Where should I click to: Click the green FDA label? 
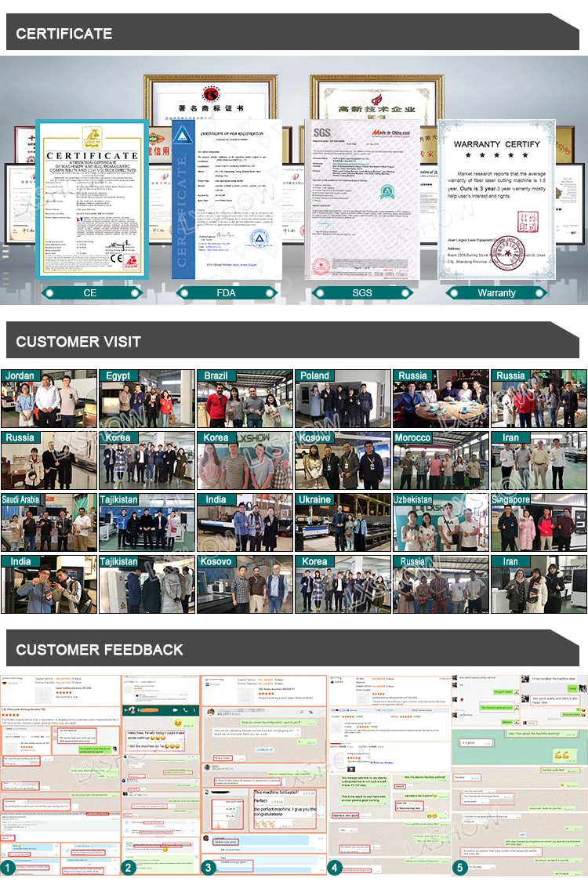pos(227,293)
